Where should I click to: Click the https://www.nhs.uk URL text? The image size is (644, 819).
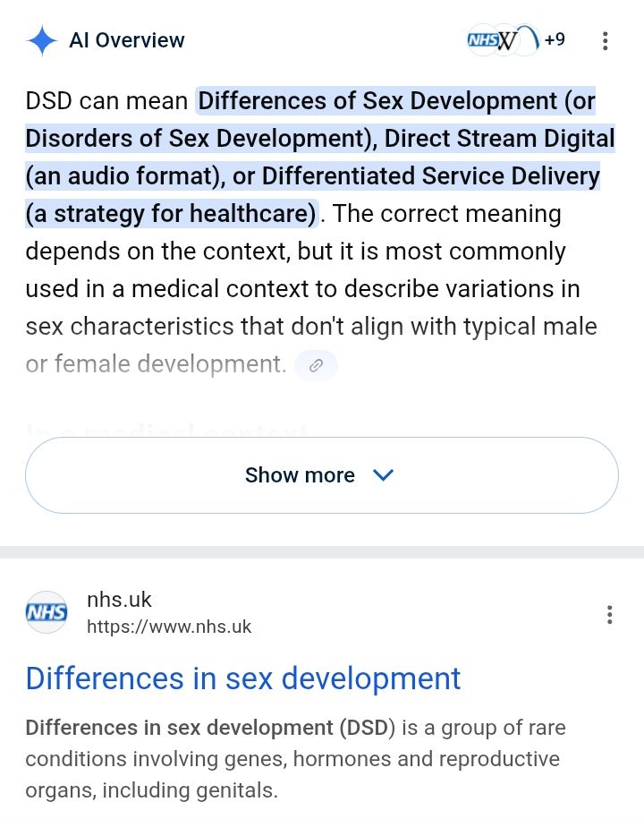(x=169, y=627)
